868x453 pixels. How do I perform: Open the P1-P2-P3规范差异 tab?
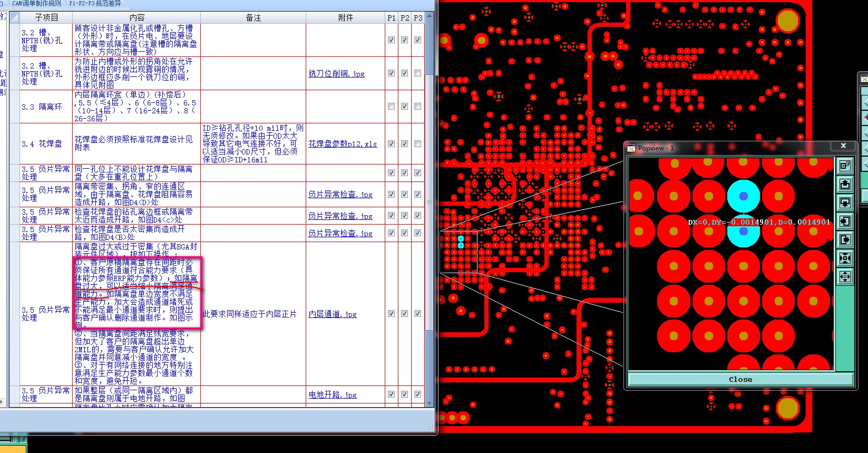95,3
